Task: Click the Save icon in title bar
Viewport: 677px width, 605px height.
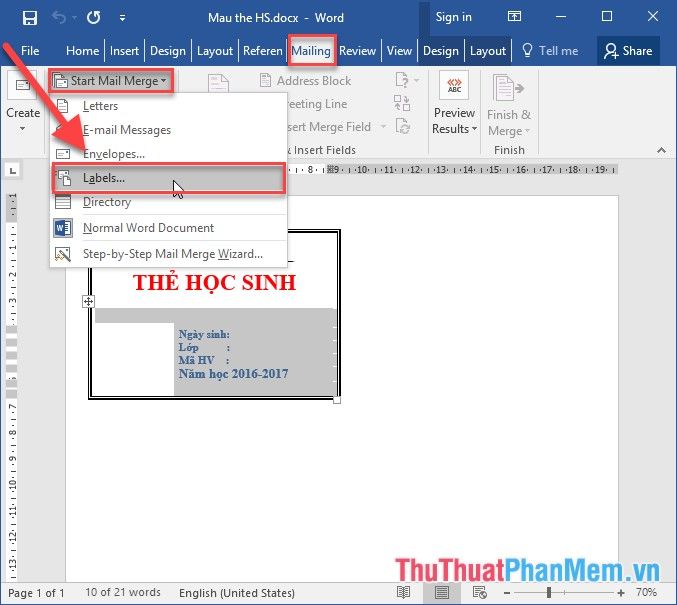Action: 29,17
